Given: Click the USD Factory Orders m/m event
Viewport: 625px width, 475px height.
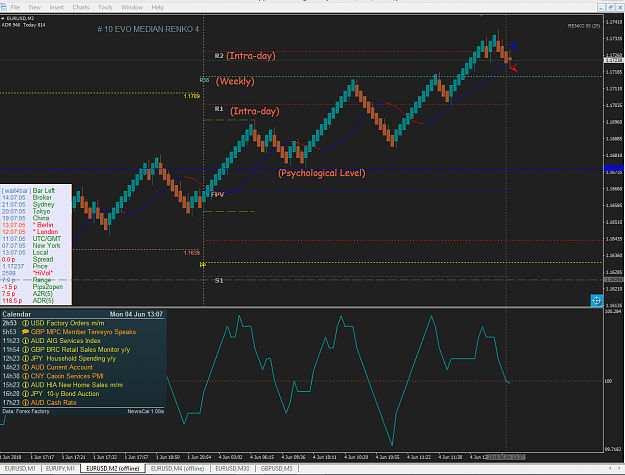Looking at the screenshot, I should coord(67,323).
